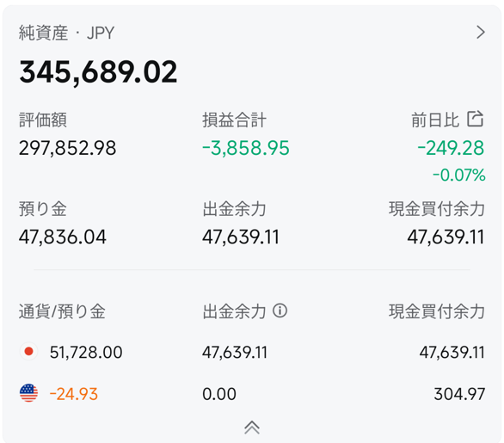
Task: Tap net assets total 345,689.02
Action: [98, 72]
